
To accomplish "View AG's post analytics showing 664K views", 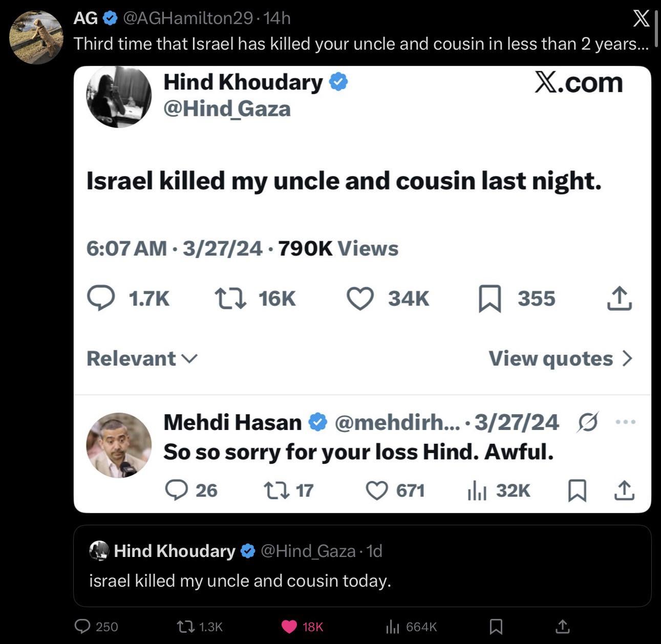I will coord(393,627).
